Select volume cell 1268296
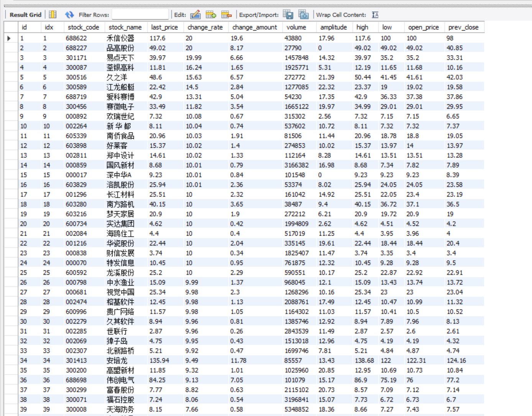 coord(300,292)
